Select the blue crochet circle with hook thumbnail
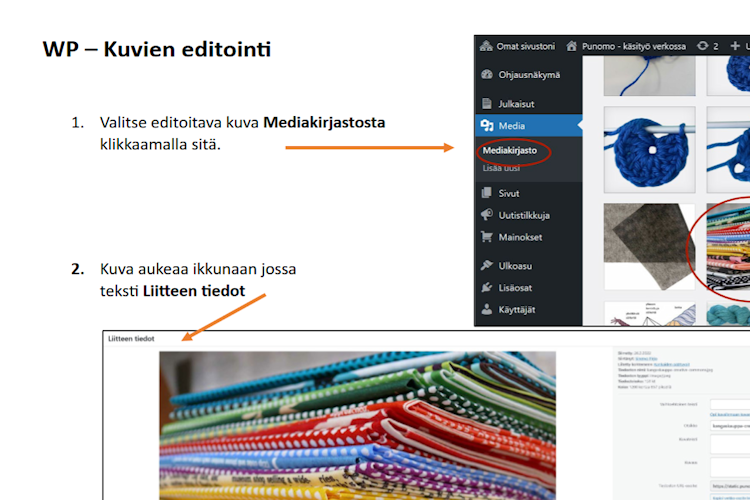 pos(650,150)
